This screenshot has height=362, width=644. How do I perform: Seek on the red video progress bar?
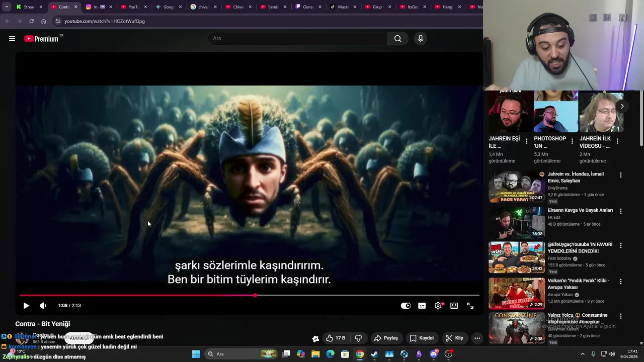(249, 295)
